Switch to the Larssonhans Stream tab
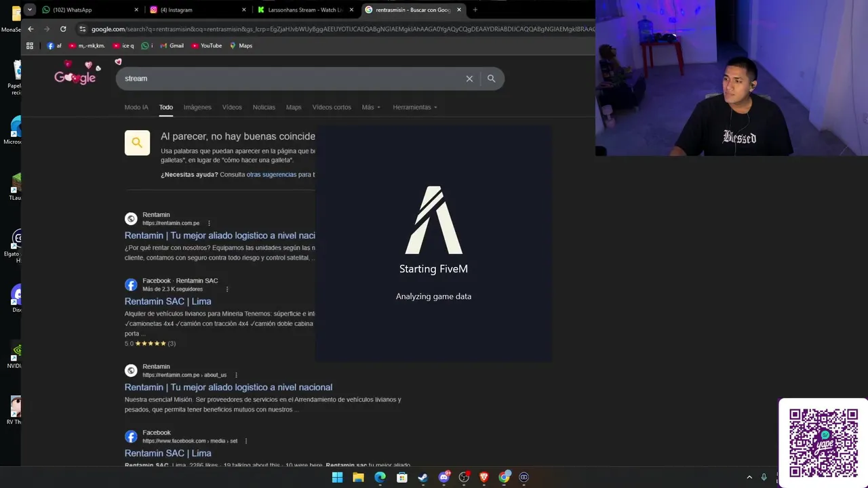This screenshot has width=868, height=488. click(306, 9)
